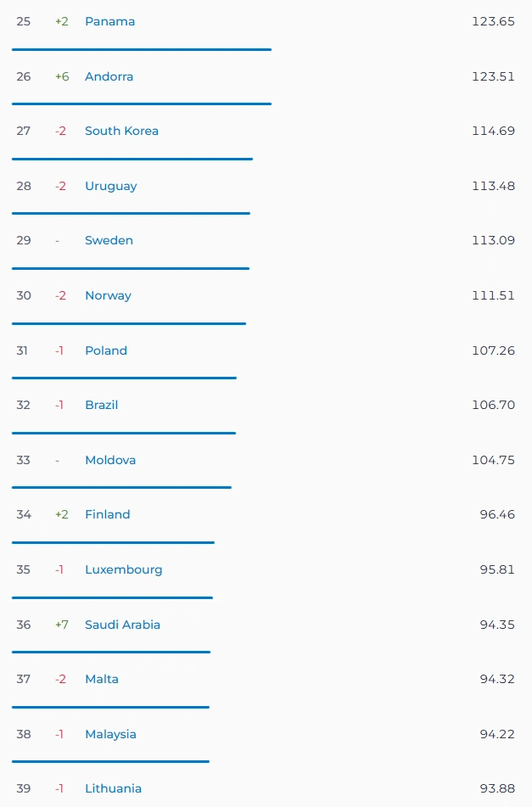The width and height of the screenshot is (532, 807).
Task: Open the Malta link
Action: [101, 680]
